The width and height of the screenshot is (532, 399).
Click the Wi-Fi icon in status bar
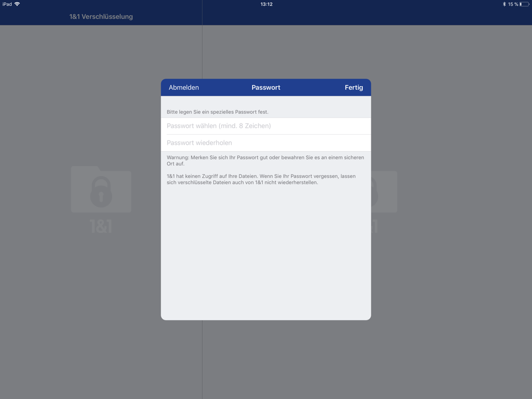[x=17, y=4]
